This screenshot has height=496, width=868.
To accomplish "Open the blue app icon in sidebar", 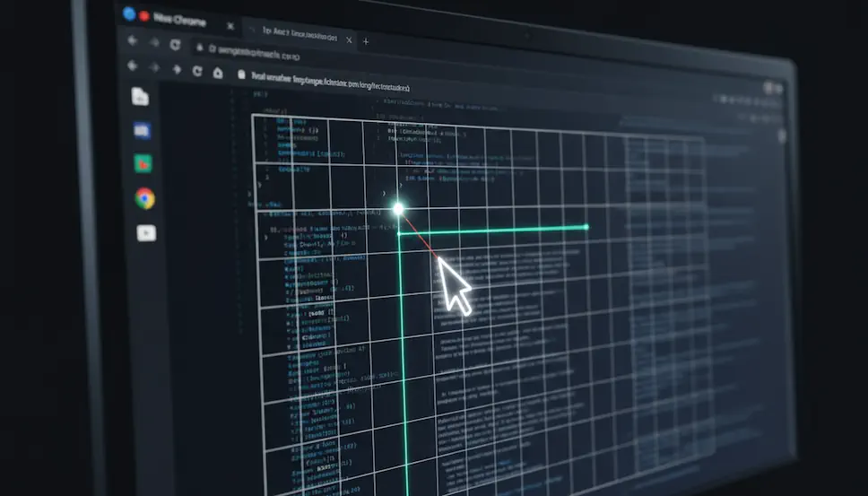I will [142, 131].
